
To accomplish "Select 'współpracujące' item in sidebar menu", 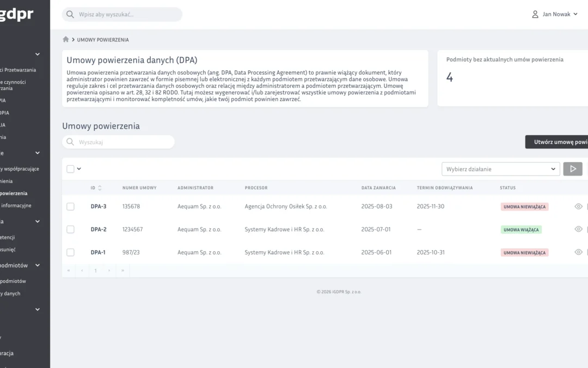I will (x=20, y=169).
